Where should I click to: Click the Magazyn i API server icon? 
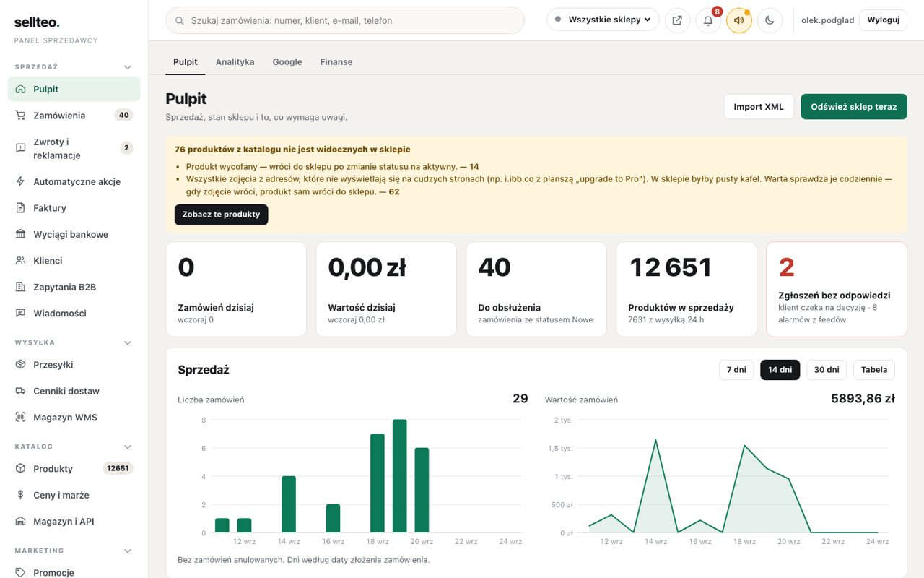pyautogui.click(x=20, y=522)
